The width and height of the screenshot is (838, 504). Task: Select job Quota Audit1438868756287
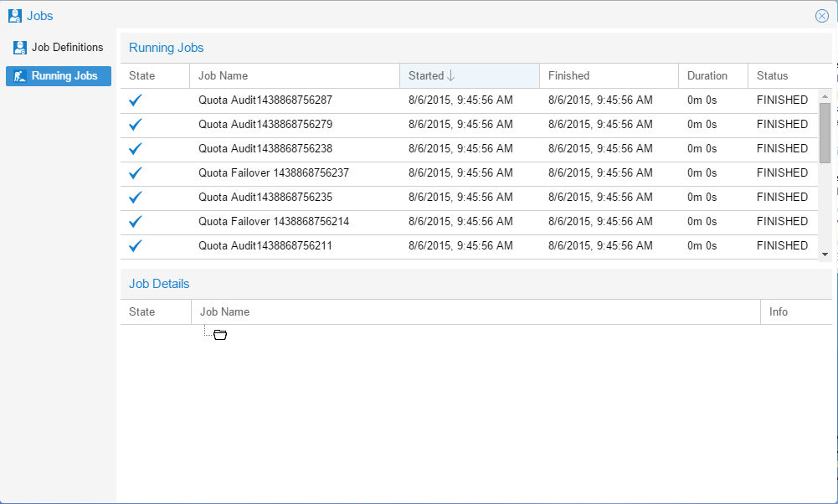click(265, 100)
